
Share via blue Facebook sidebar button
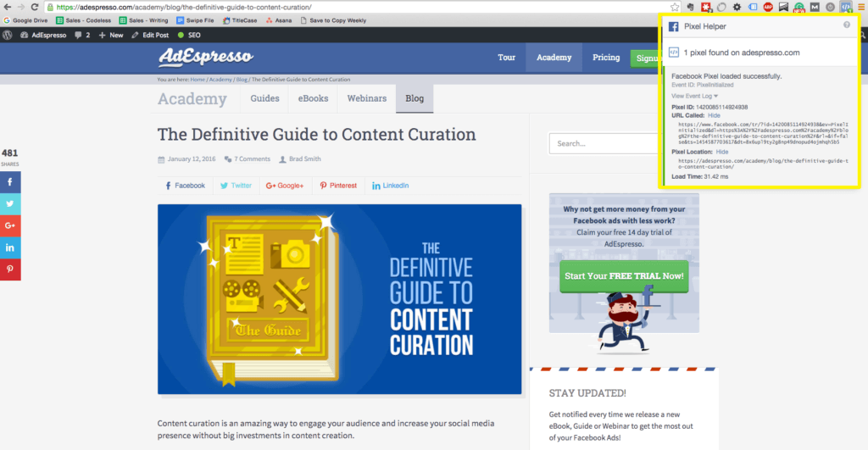coord(10,182)
